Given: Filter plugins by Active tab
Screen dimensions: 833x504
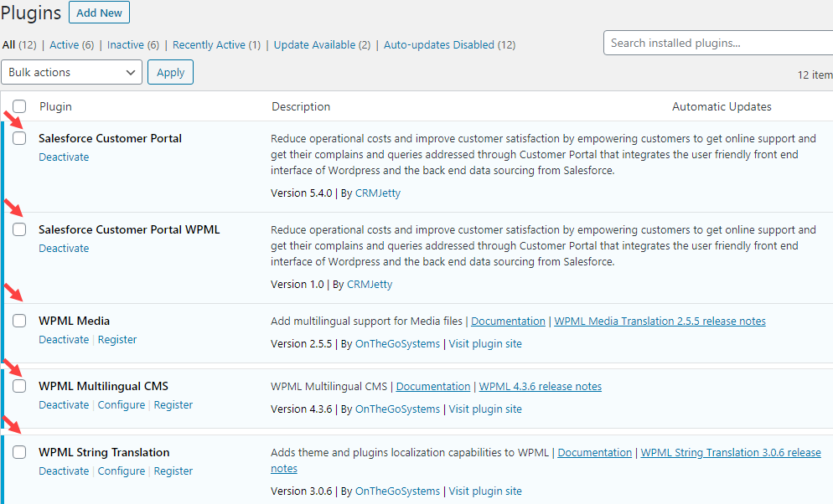Looking at the screenshot, I should (65, 45).
